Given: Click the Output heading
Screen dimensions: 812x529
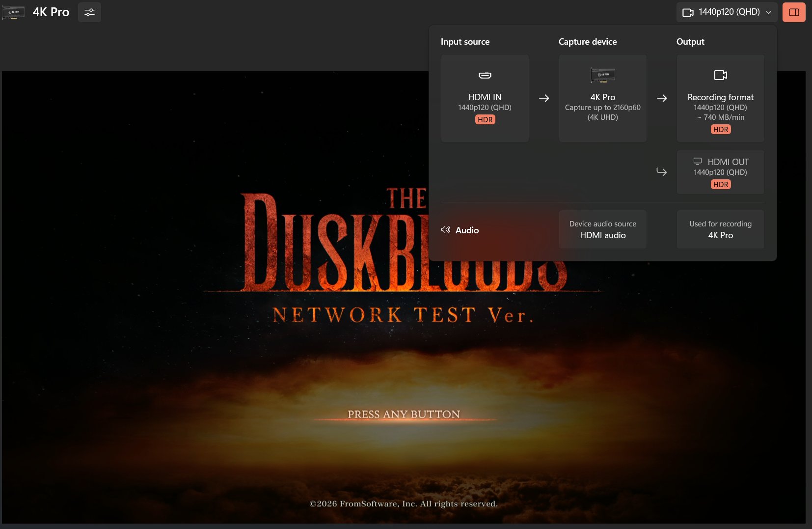Looking at the screenshot, I should [690, 42].
